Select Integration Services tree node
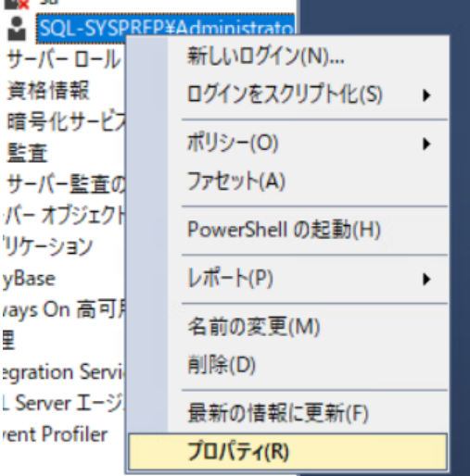The image size is (470, 476). pos(64,372)
